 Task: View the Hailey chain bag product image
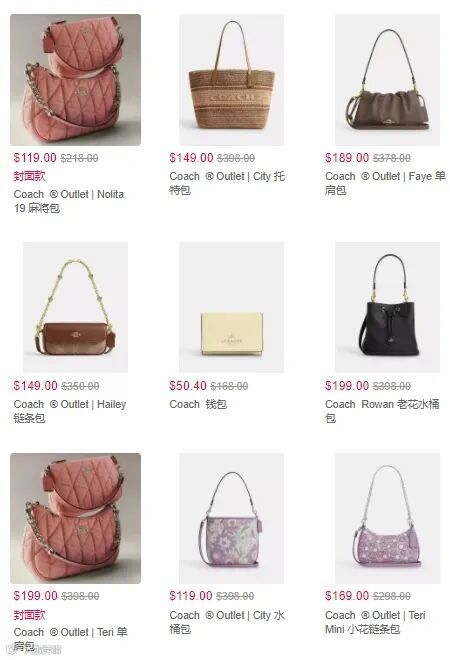click(x=75, y=307)
